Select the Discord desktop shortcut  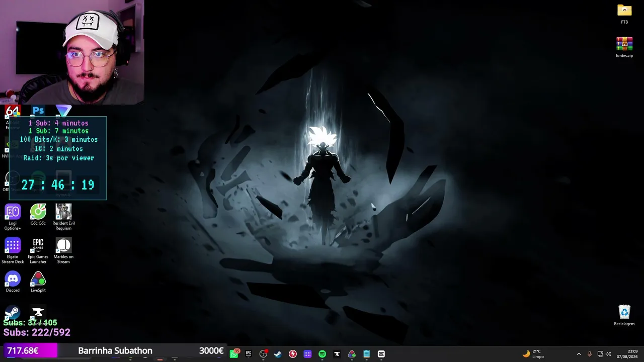click(x=13, y=282)
